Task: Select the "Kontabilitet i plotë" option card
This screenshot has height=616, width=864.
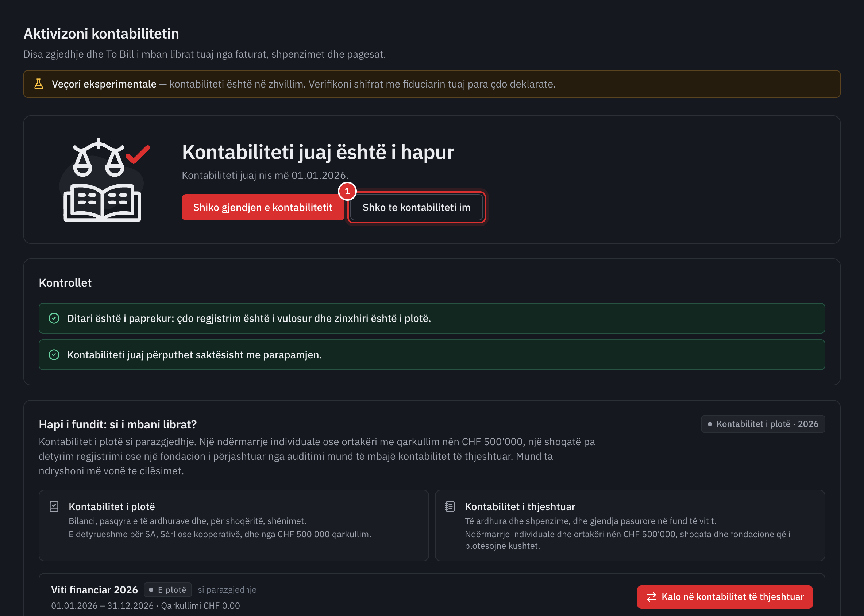Action: [x=234, y=525]
